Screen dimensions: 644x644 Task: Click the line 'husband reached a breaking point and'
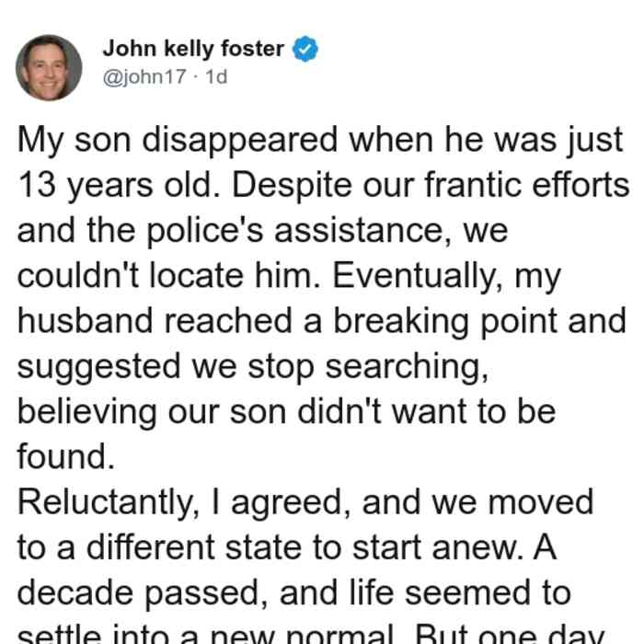pyautogui.click(x=322, y=322)
